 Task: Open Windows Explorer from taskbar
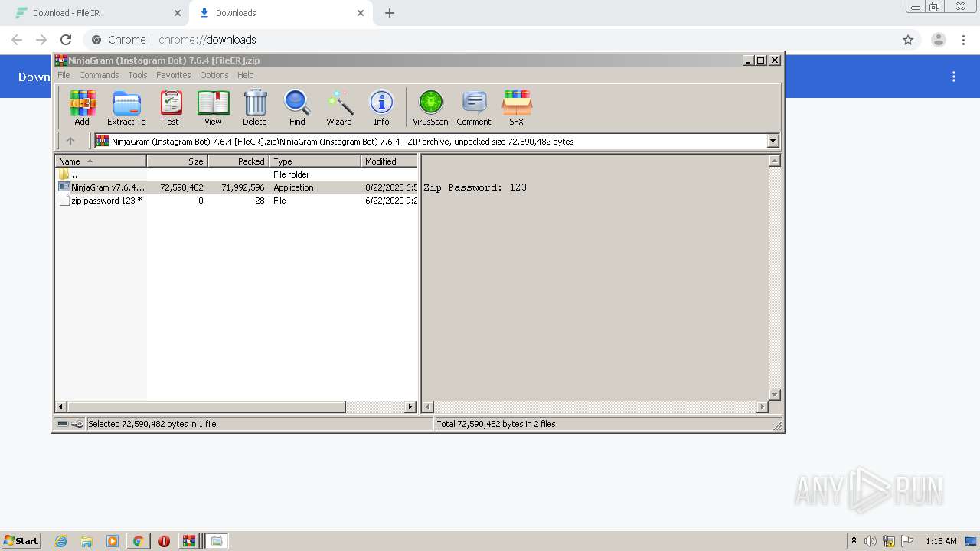click(x=87, y=541)
